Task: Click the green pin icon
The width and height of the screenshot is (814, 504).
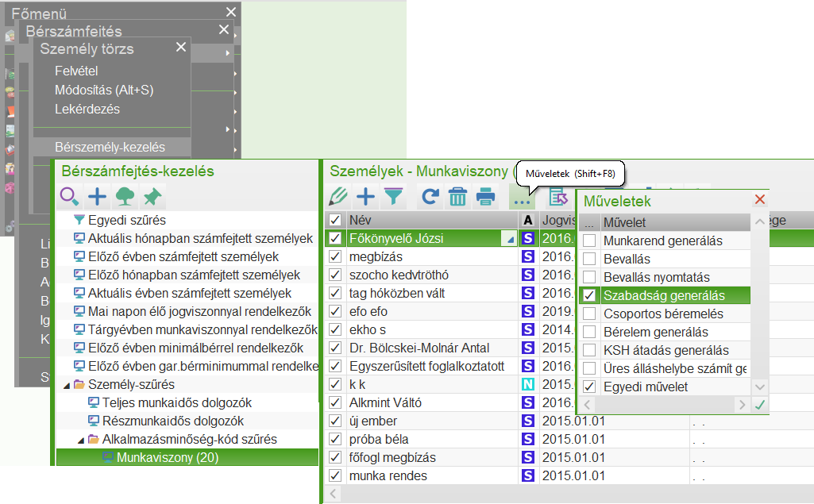Action: click(152, 197)
